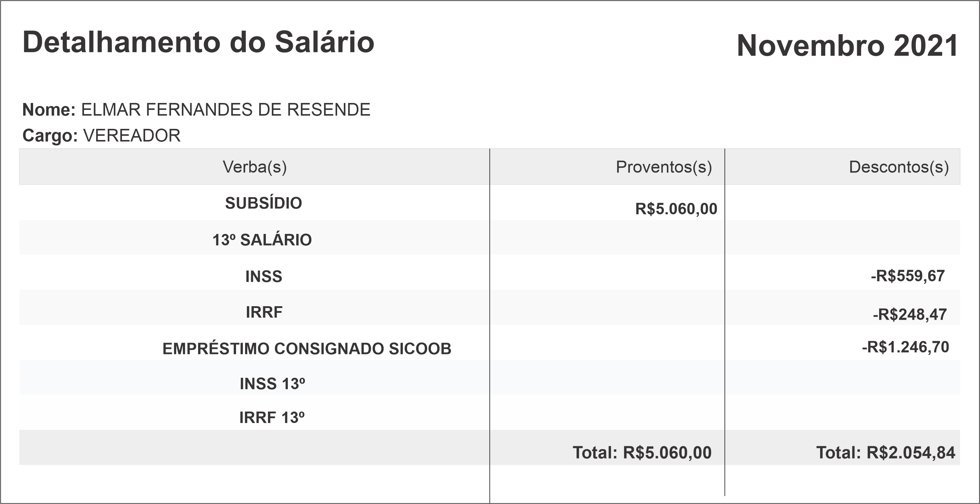
Task: Click the "IRRF 13º" row label
Action: coord(272,418)
